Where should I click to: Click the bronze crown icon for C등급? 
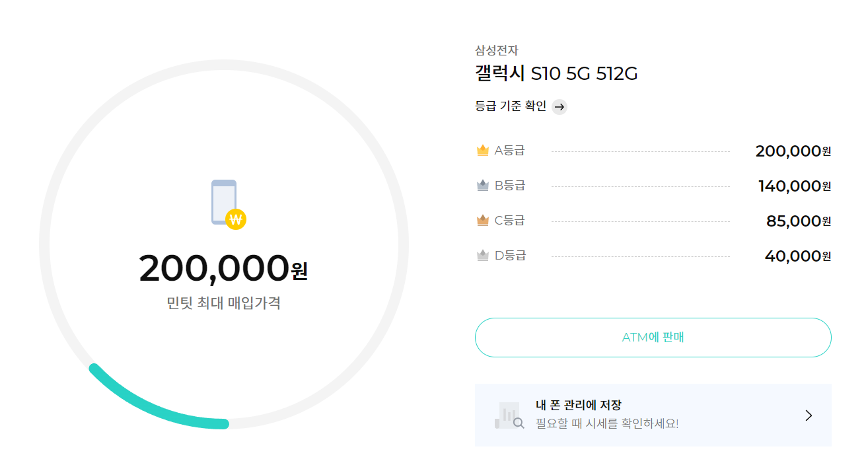coord(482,221)
